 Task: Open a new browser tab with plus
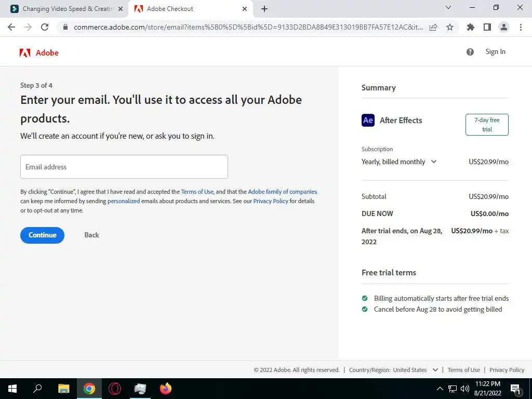[x=264, y=9]
